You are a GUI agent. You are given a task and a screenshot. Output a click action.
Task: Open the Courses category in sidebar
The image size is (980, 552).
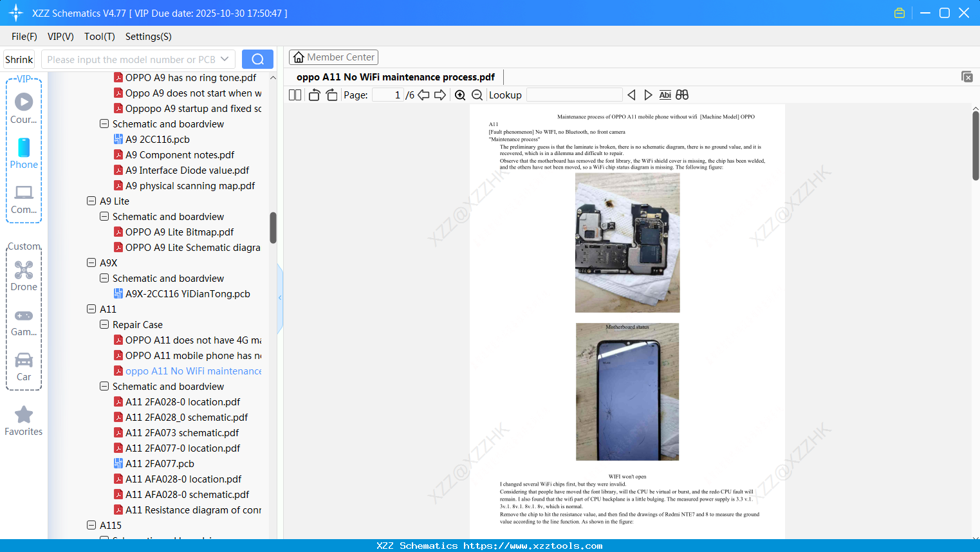tap(24, 109)
